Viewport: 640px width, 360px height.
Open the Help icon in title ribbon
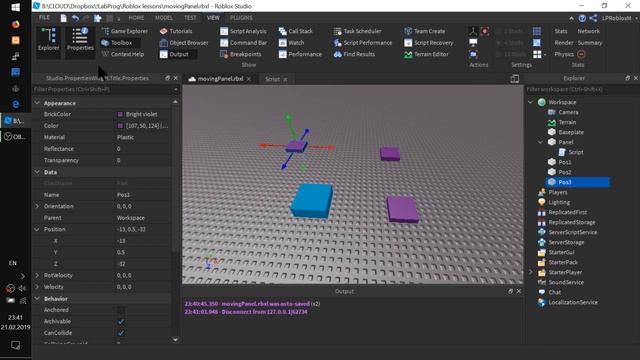point(582,18)
